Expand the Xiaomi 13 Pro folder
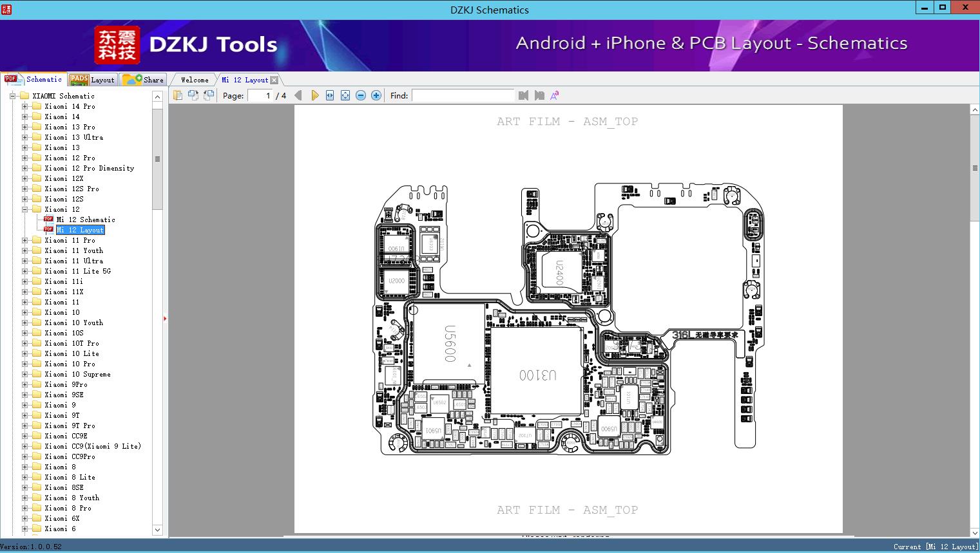 [x=24, y=127]
